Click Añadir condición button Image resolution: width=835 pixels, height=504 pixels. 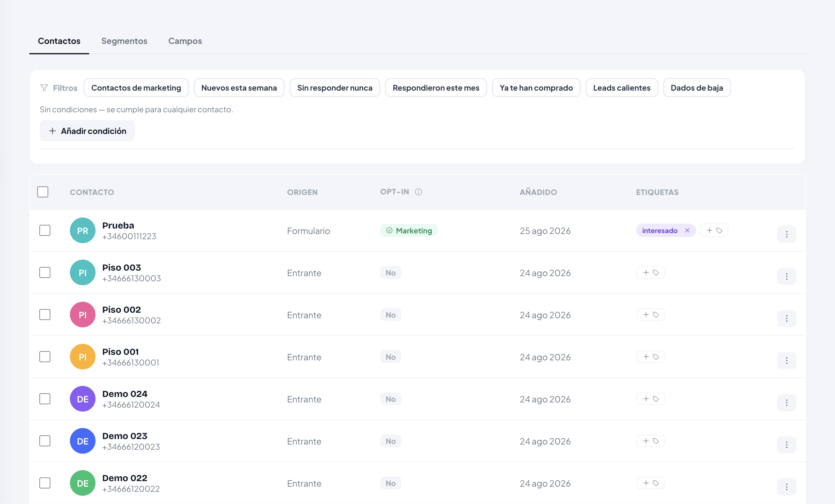(x=87, y=131)
